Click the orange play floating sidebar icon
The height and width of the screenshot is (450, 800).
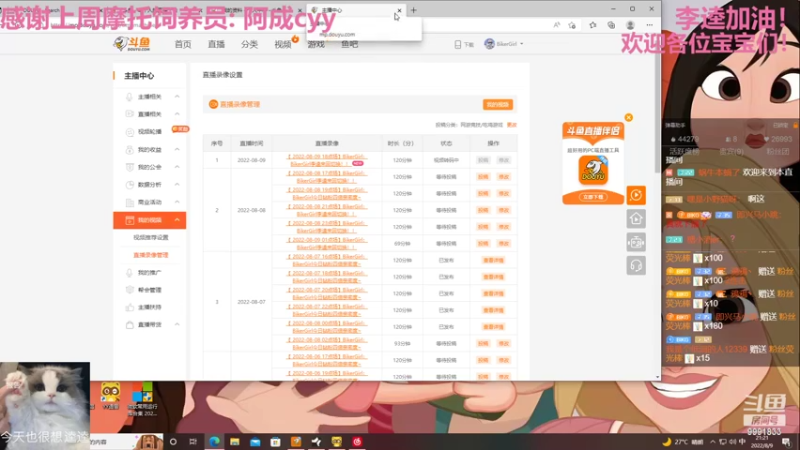point(636,195)
